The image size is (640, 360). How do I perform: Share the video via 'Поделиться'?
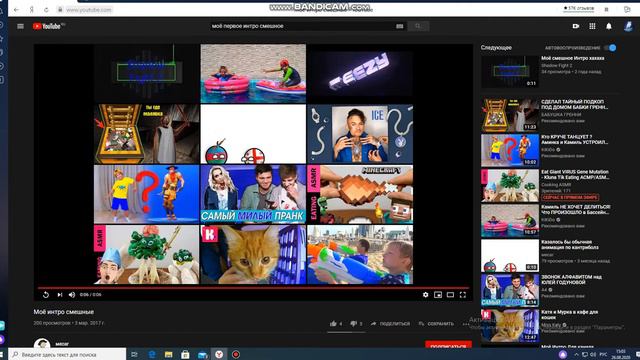(x=390, y=324)
